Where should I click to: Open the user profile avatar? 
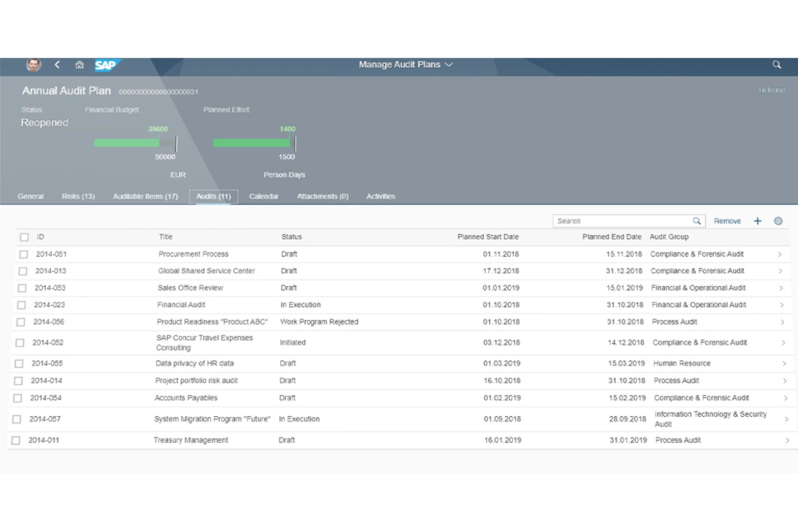[x=33, y=65]
